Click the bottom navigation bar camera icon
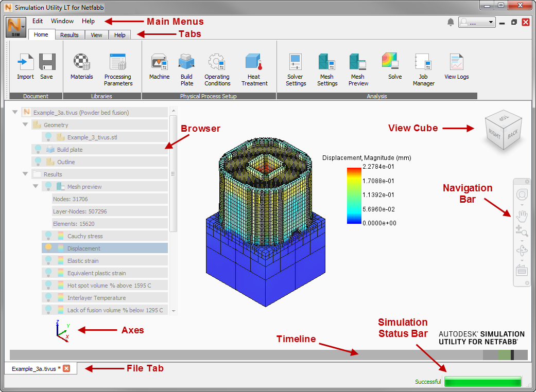This screenshot has height=392, width=536. pos(522,270)
